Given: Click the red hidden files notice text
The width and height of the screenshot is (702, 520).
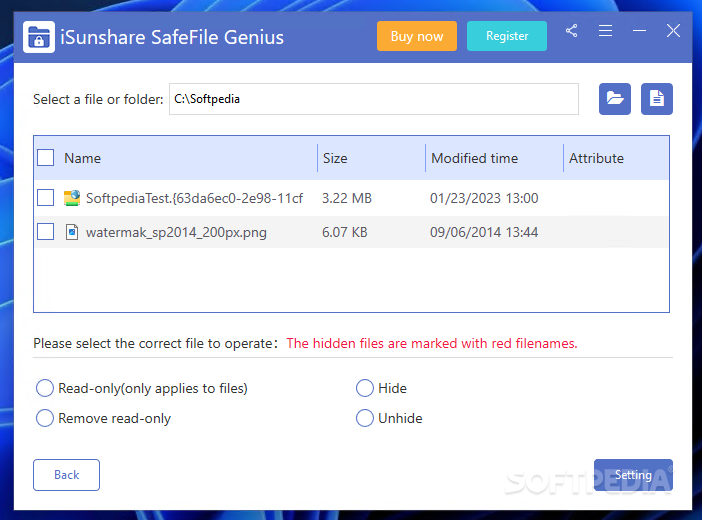Looking at the screenshot, I should pos(432,343).
